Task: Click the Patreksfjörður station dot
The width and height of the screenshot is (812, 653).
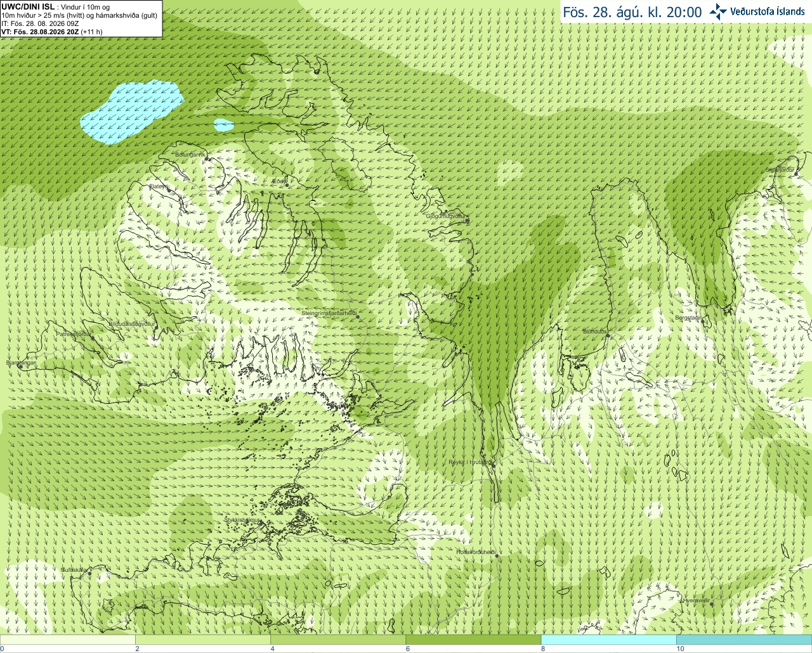Action: [x=93, y=338]
